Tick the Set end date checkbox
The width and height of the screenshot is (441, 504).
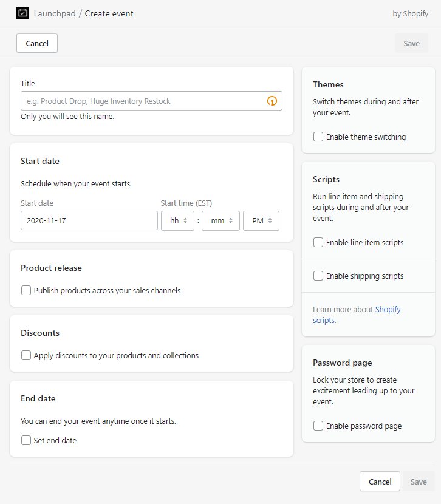click(26, 441)
